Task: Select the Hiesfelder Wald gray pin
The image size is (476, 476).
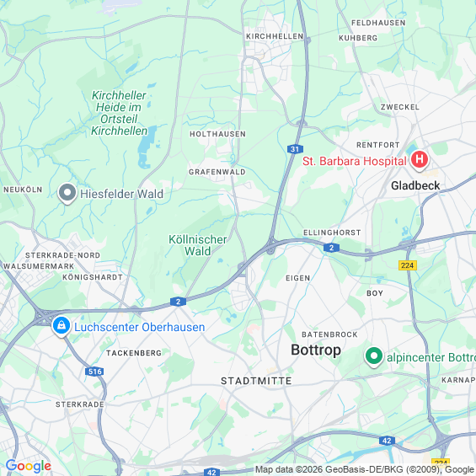Action: click(67, 193)
